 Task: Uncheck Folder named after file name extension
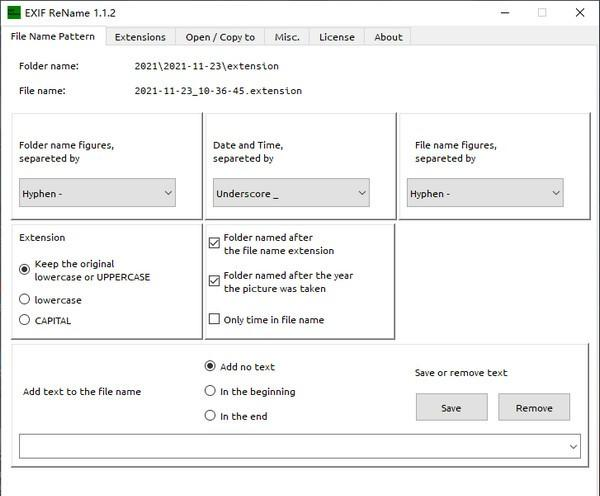pos(214,243)
